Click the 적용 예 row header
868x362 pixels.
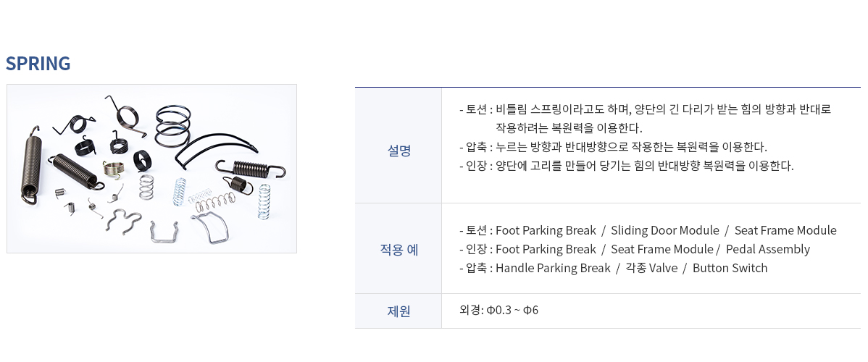coord(398,249)
